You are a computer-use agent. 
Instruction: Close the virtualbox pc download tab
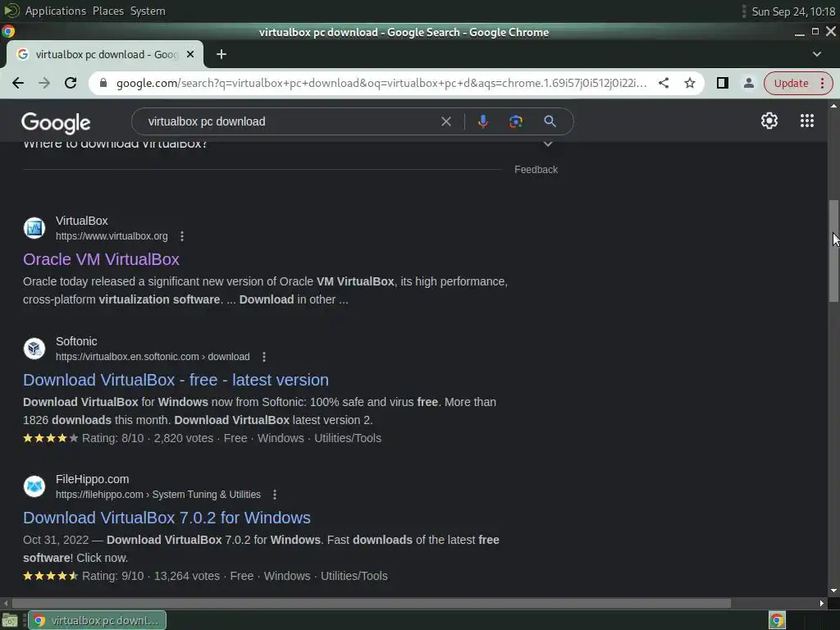(190, 54)
